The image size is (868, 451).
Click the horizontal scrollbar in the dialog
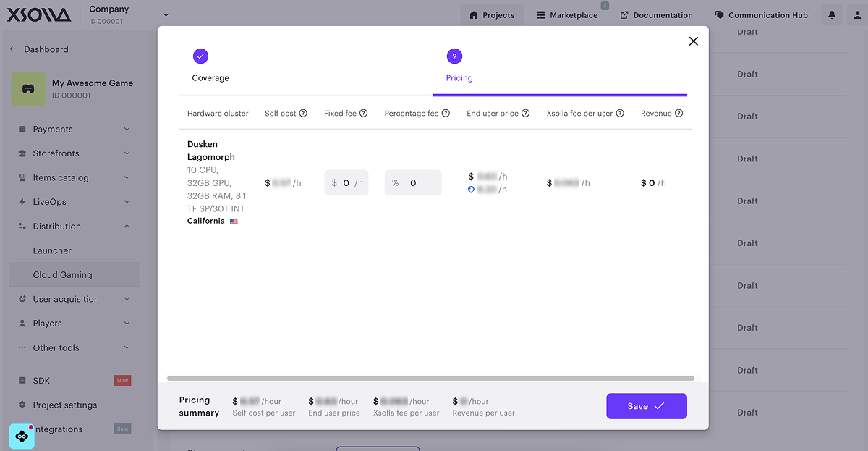pyautogui.click(x=430, y=378)
